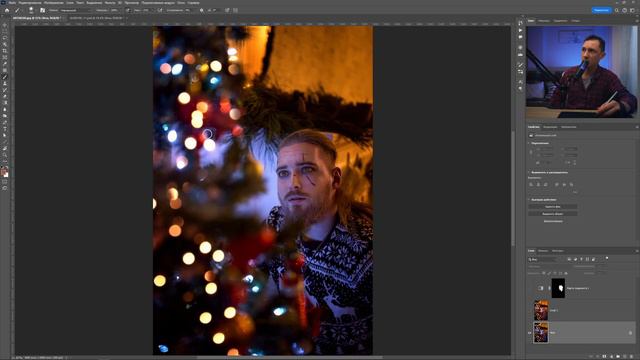The width and height of the screenshot is (640, 360).
Task: Open the Изображение menu
Action: coord(53,2)
